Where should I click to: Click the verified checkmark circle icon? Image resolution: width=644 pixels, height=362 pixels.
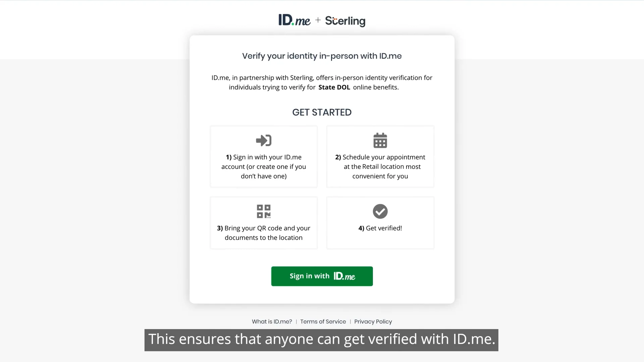380,212
